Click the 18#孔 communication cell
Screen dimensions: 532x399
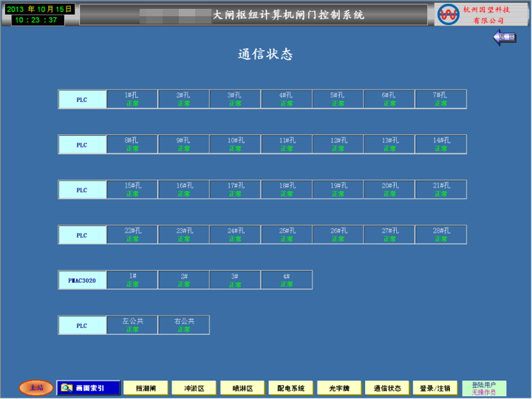(287, 190)
